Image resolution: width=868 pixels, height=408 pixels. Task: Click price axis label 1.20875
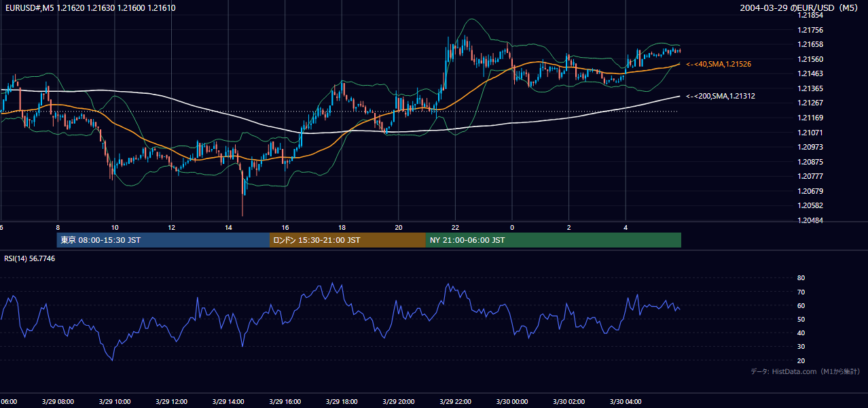(x=810, y=162)
